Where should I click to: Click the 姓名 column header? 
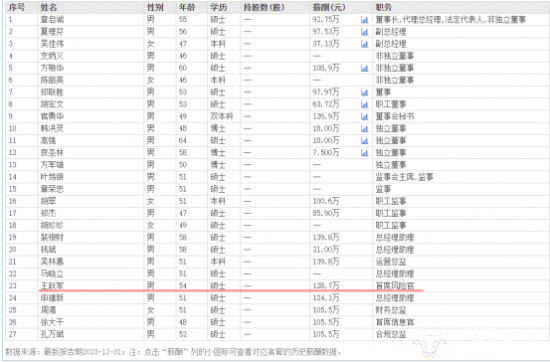point(49,7)
